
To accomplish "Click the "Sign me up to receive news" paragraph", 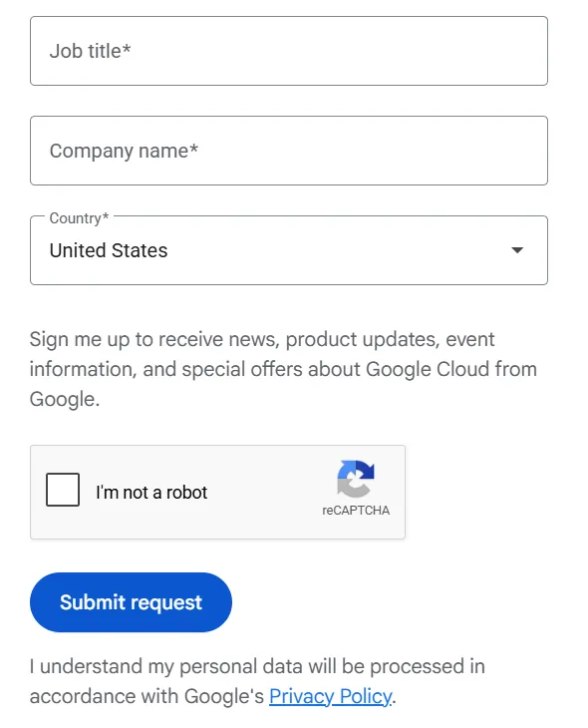I will [283, 369].
